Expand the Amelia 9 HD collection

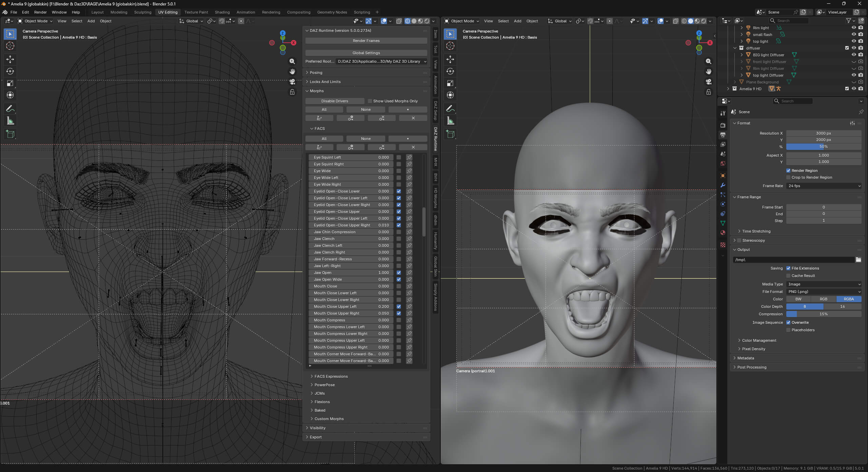click(728, 89)
